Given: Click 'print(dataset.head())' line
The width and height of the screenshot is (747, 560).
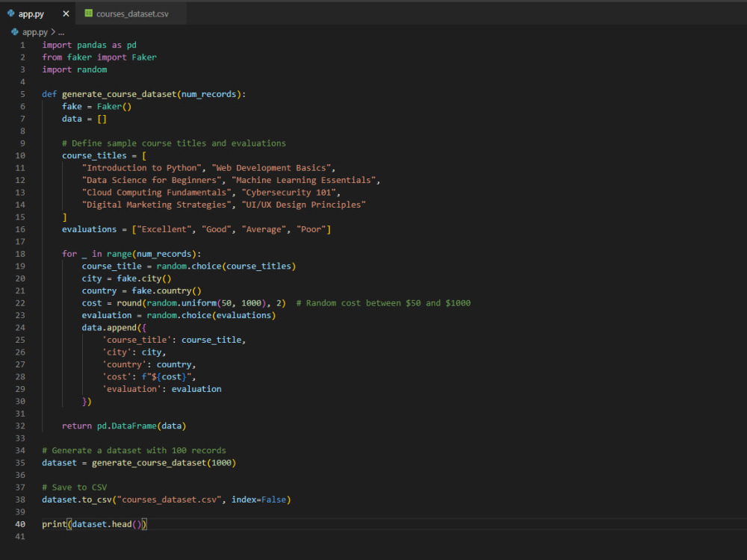Looking at the screenshot, I should tap(94, 525).
